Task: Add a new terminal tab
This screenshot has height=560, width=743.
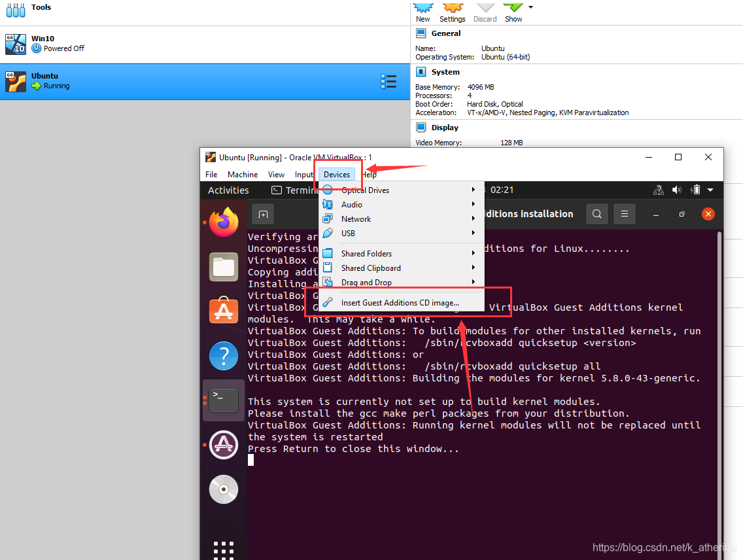Action: click(264, 214)
